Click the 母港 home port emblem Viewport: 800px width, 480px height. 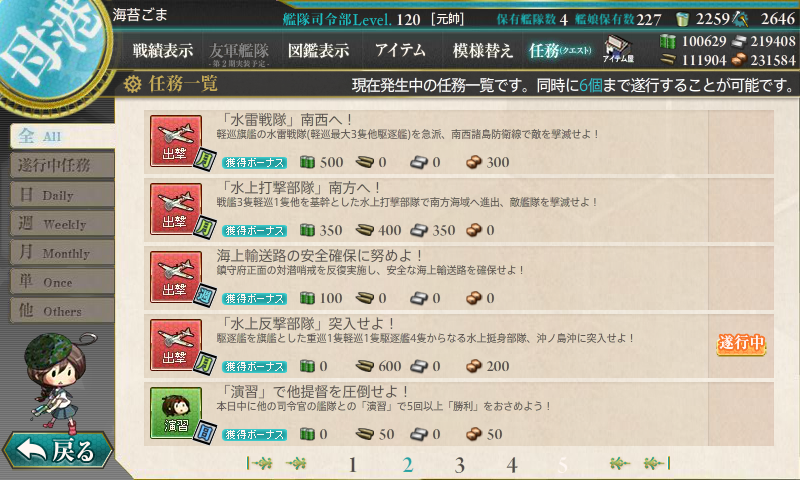[51, 48]
